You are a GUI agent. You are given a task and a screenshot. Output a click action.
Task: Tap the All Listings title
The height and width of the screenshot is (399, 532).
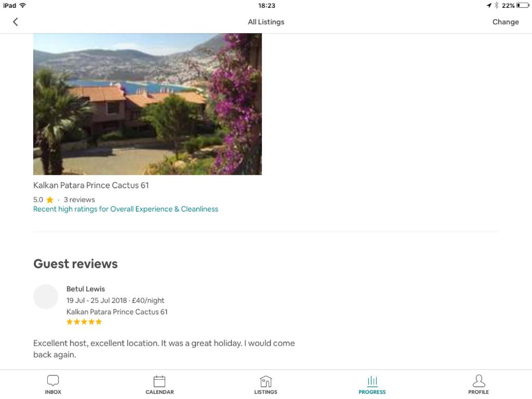266,22
